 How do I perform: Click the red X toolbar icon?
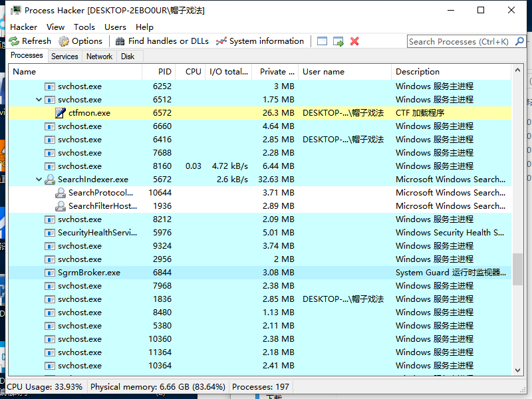[x=354, y=41]
